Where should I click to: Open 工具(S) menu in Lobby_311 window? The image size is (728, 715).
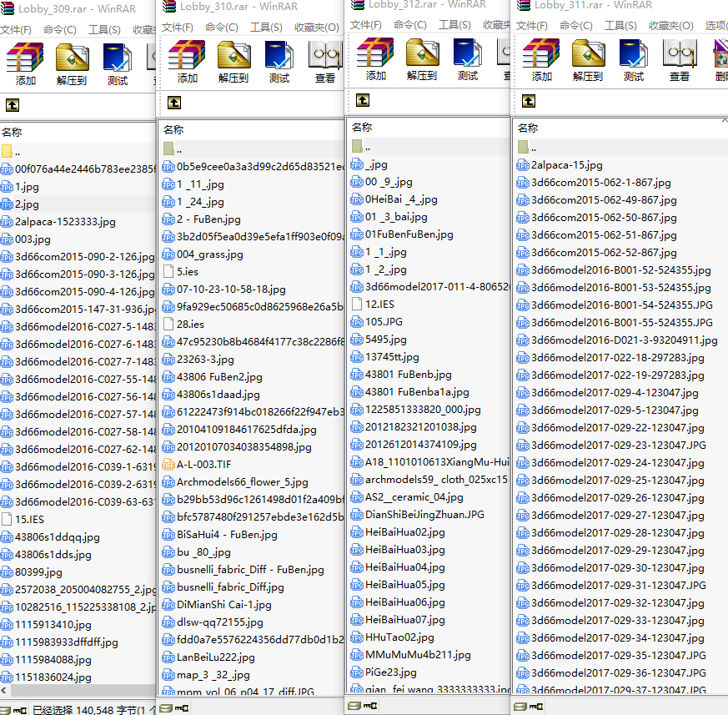pos(620,26)
